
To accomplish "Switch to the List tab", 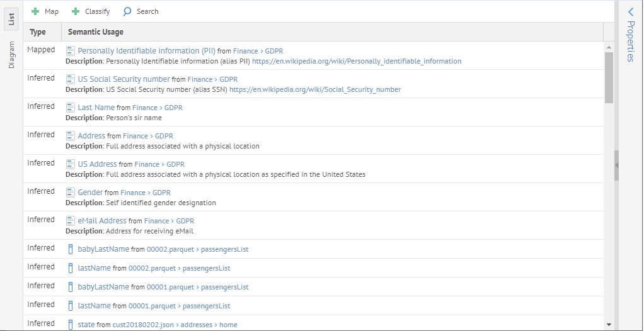I will point(11,20).
